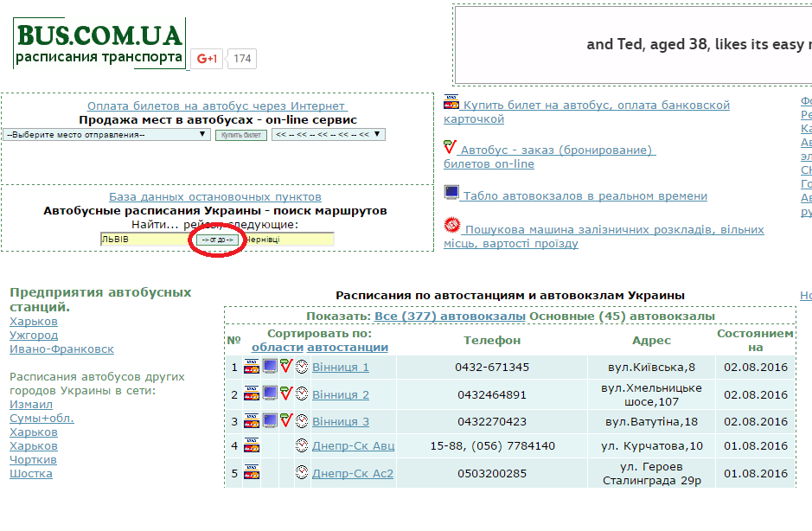
Task: Click phone number 0503200285
Action: coord(492,474)
